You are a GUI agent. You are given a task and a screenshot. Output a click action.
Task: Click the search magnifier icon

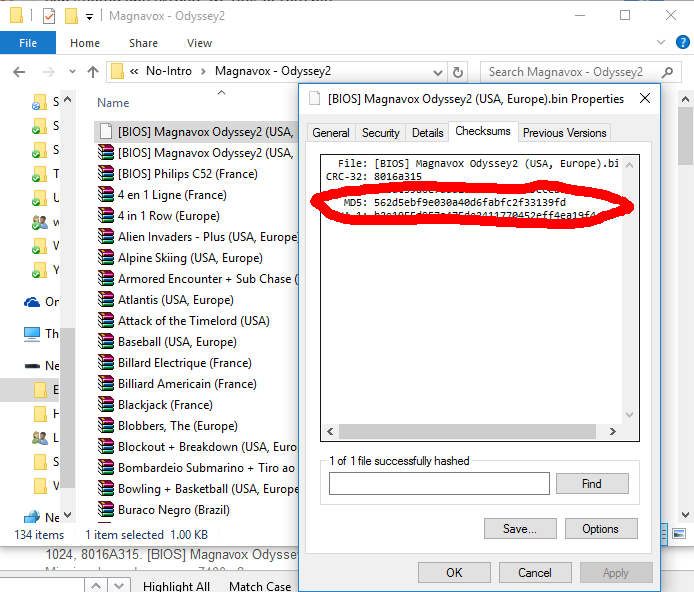tap(667, 72)
